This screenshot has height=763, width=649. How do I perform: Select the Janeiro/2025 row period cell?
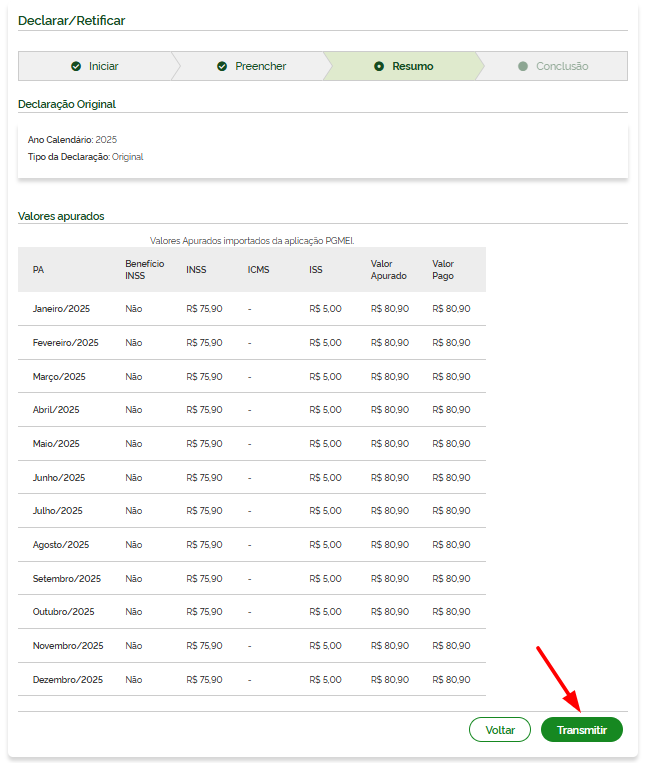tap(60, 309)
